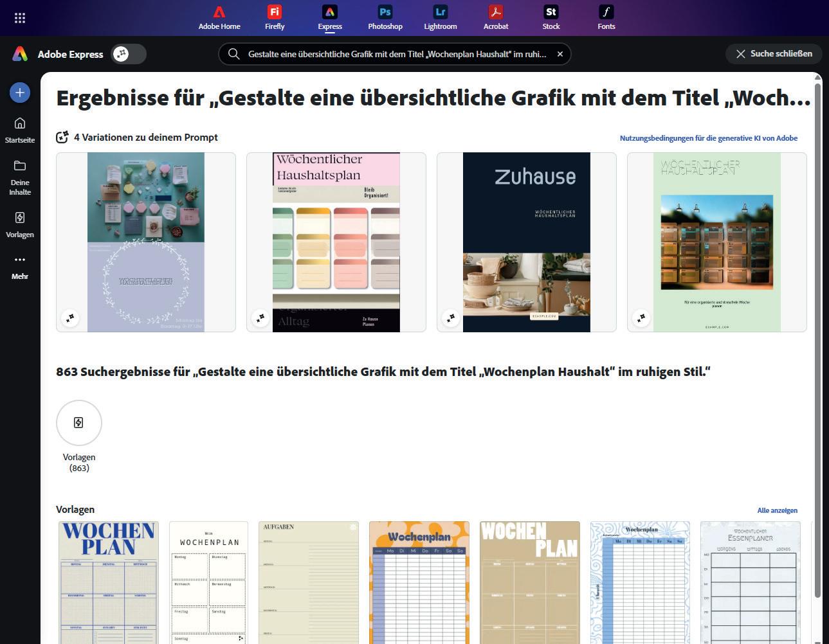Go to Adobe Home
The height and width of the screenshot is (644, 829).
click(219, 18)
